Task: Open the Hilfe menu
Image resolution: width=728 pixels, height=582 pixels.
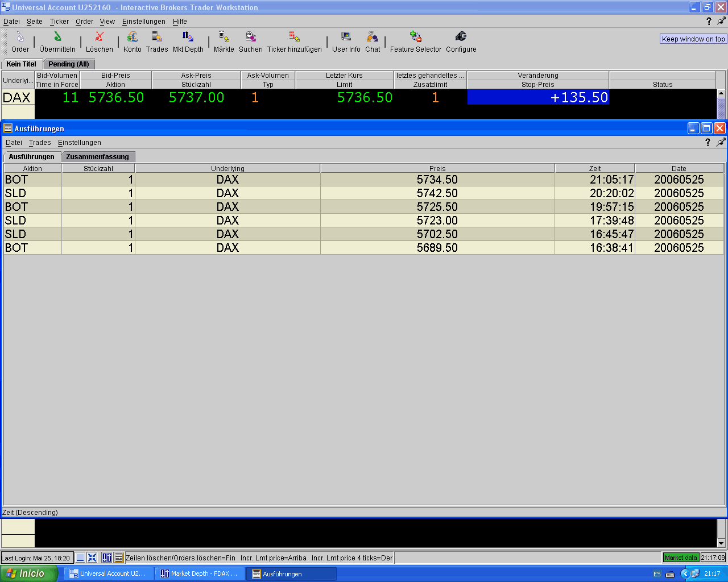Action: 180,22
